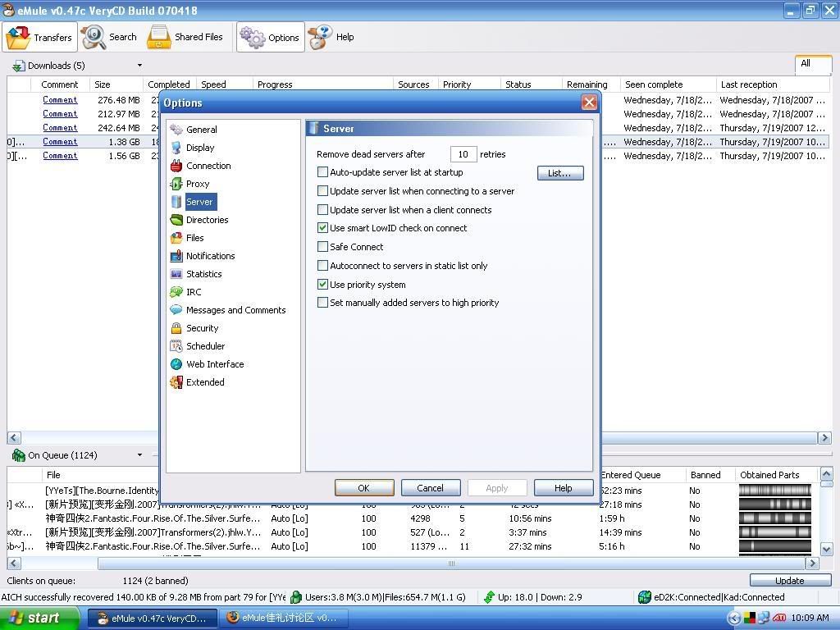Viewport: 840px width, 630px height.
Task: Click the system tray clock 10:09 AM
Action: (x=810, y=619)
